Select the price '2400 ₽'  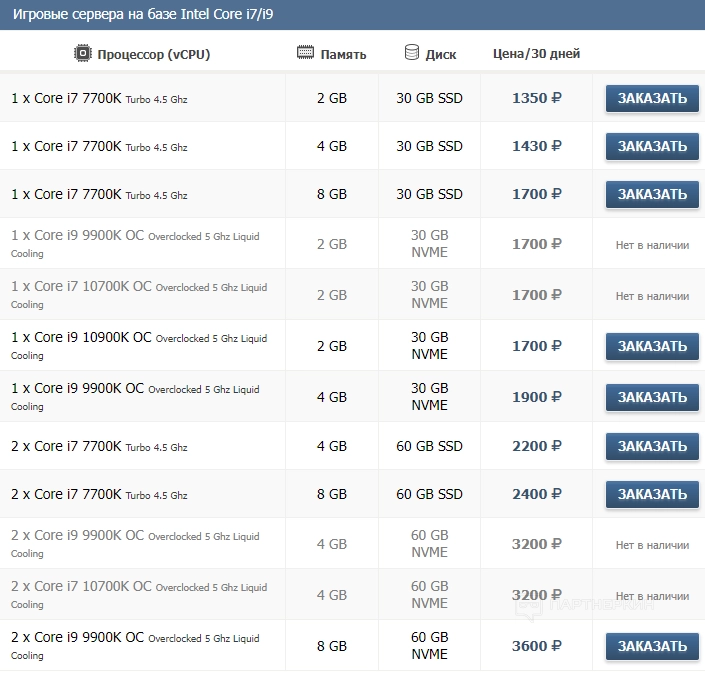pyautogui.click(x=537, y=494)
